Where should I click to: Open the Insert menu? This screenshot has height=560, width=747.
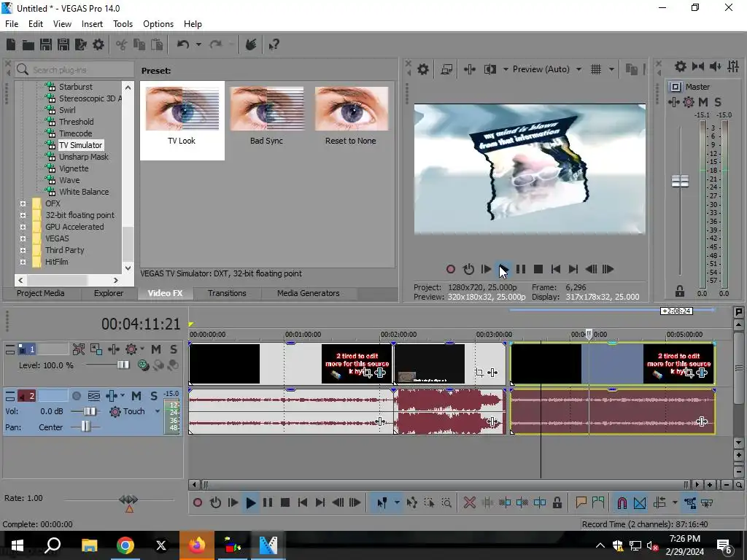tap(92, 24)
